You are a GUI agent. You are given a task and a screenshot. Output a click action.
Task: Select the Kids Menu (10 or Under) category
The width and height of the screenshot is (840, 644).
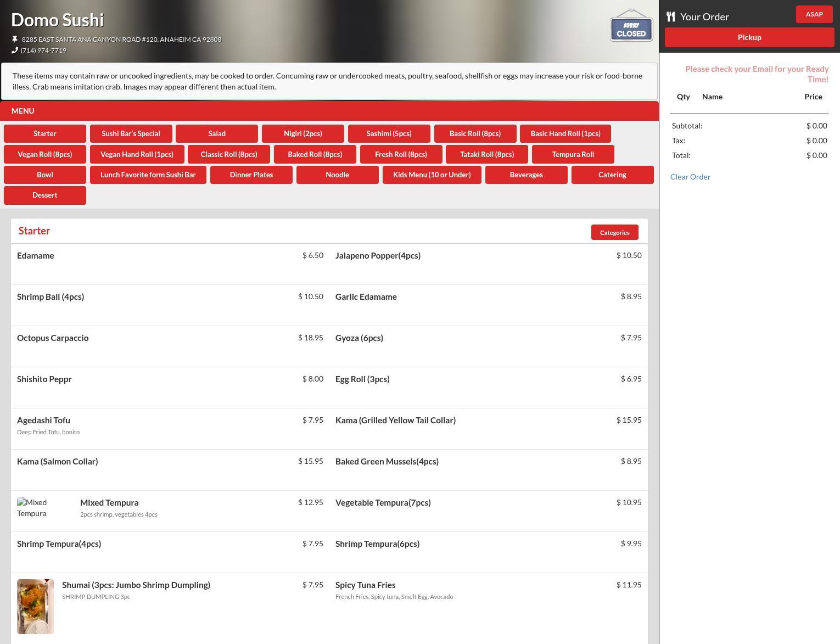tap(432, 175)
